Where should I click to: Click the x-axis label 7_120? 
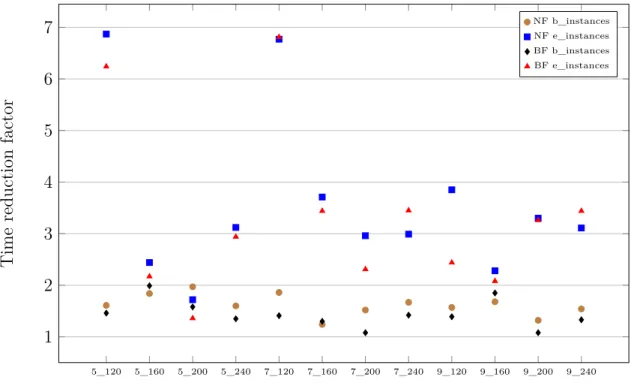tap(279, 372)
